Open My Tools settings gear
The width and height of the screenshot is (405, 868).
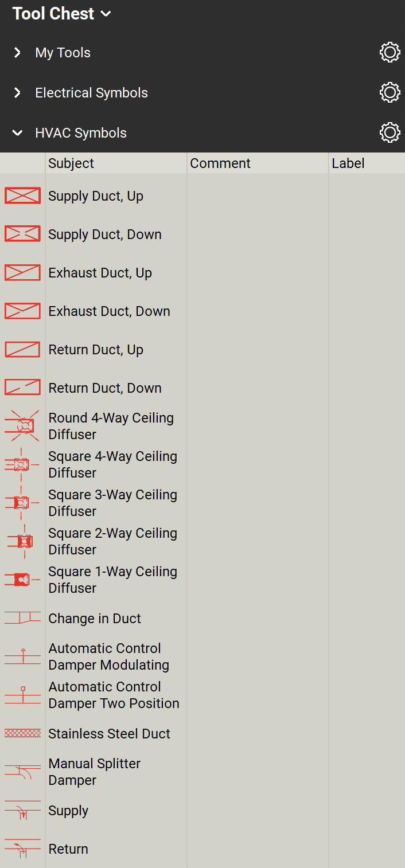click(390, 52)
